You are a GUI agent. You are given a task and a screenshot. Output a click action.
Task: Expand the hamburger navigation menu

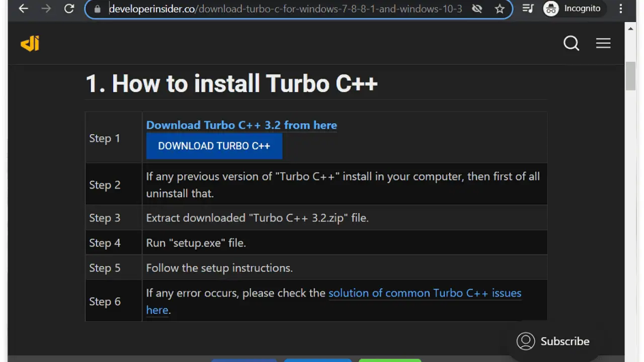tap(603, 43)
